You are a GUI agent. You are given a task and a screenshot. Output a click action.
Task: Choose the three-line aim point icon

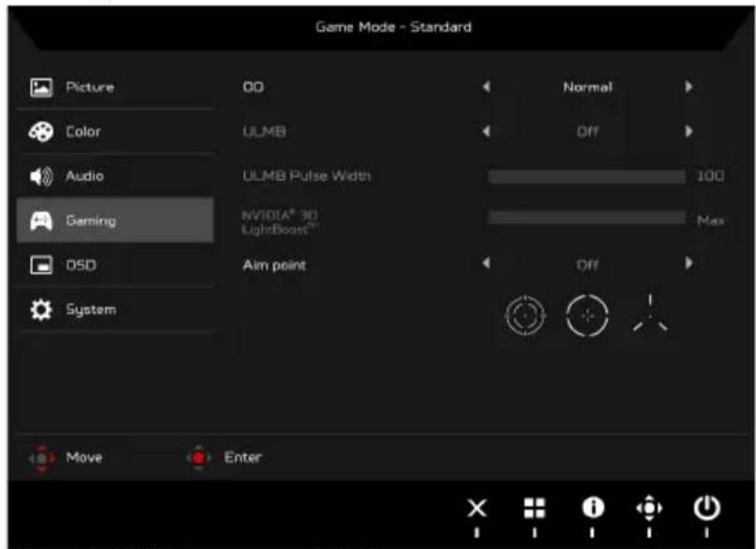coord(650,313)
